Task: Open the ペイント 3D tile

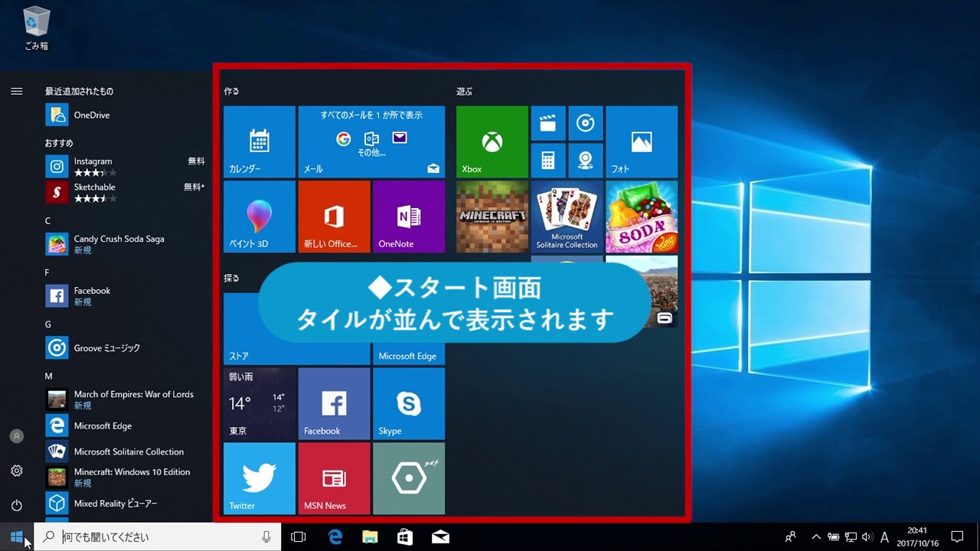Action: click(259, 217)
